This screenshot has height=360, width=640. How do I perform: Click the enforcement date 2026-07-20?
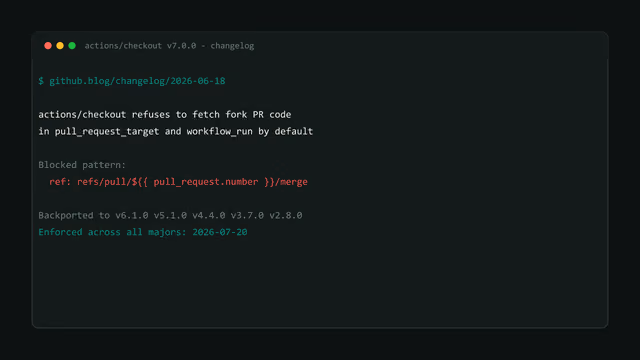click(x=220, y=232)
